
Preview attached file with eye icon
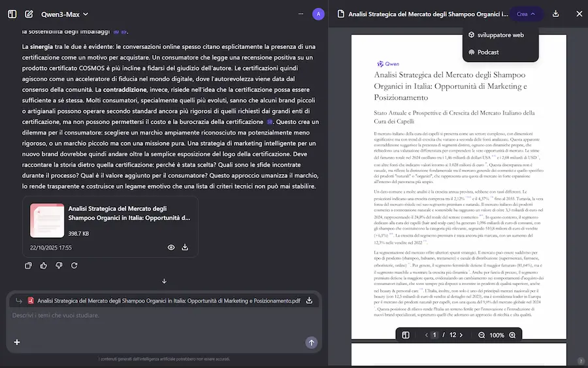click(171, 248)
